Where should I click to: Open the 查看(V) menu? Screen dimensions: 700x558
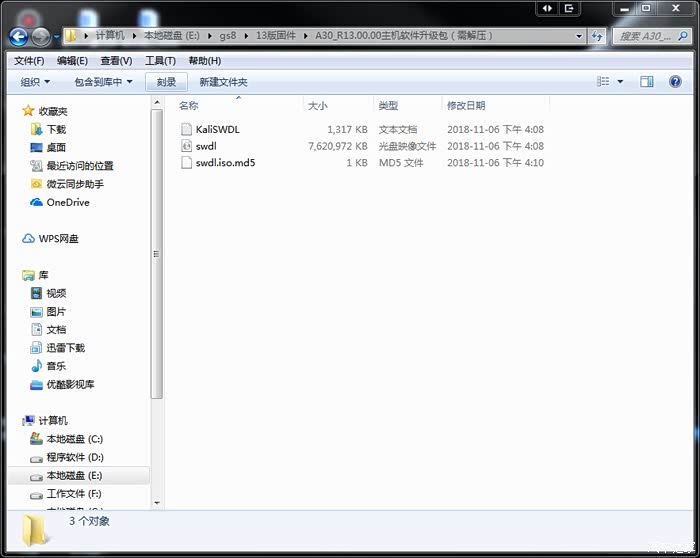(x=116, y=61)
